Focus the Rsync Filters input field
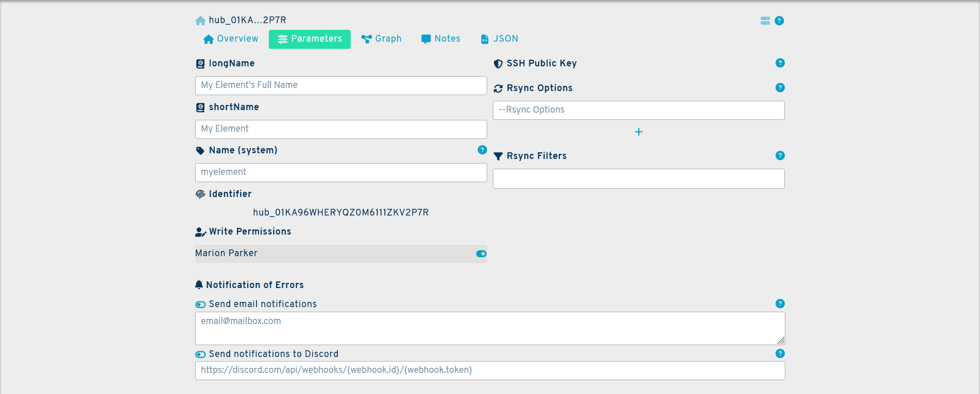The height and width of the screenshot is (394, 980). pyautogui.click(x=639, y=178)
